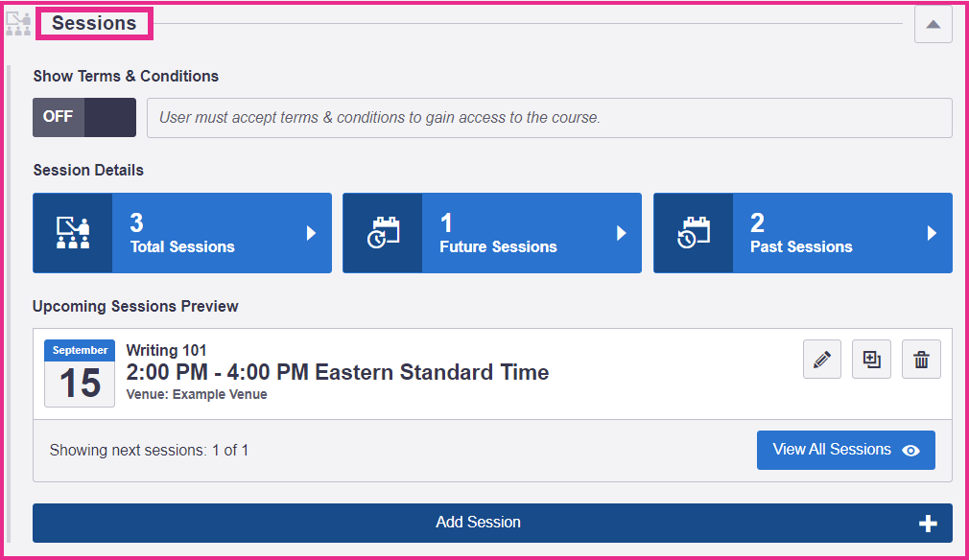Duplicate the Writing 101 session
Viewport: 969px width, 560px height.
point(871,360)
